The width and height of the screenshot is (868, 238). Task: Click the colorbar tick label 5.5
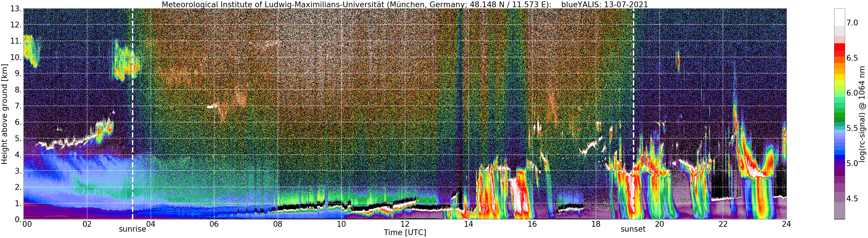coord(852,128)
